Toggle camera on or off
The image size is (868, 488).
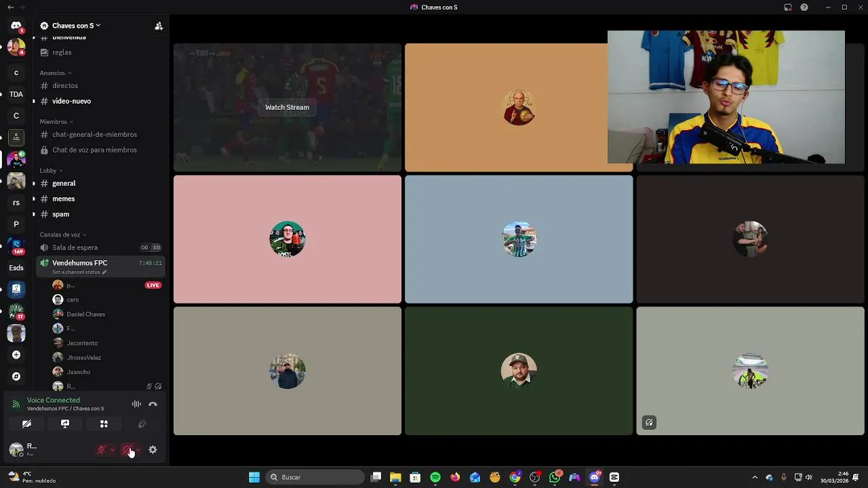pos(26,424)
